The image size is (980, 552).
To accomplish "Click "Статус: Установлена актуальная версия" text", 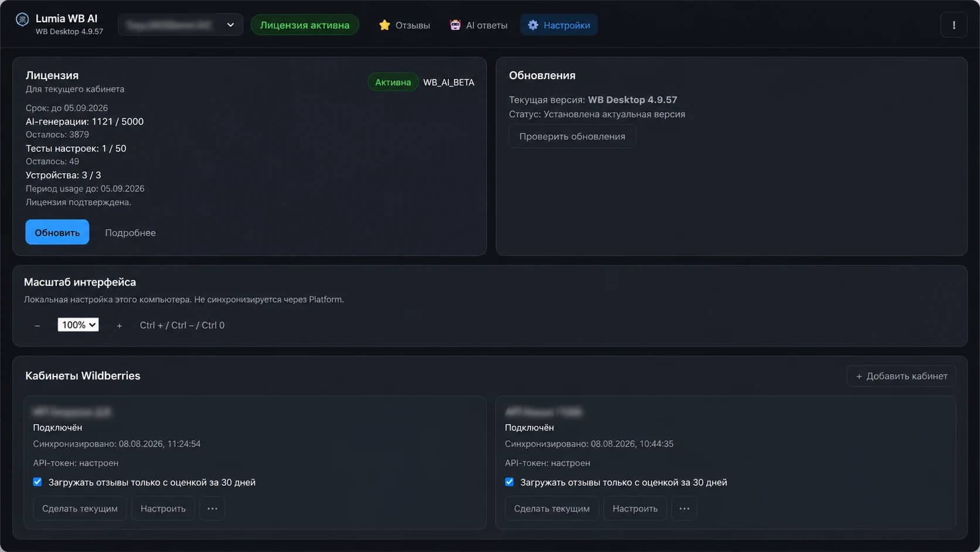I will 597,114.
